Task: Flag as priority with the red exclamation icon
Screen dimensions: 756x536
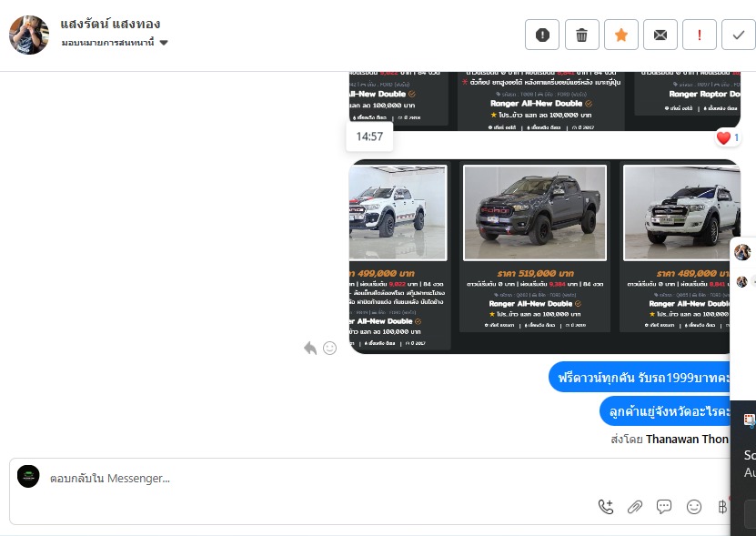Action: [699, 35]
